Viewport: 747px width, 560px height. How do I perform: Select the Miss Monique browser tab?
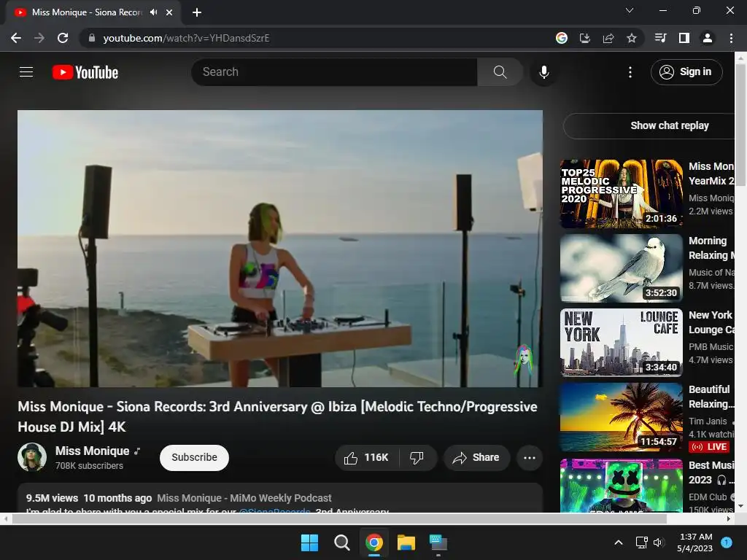[93, 12]
